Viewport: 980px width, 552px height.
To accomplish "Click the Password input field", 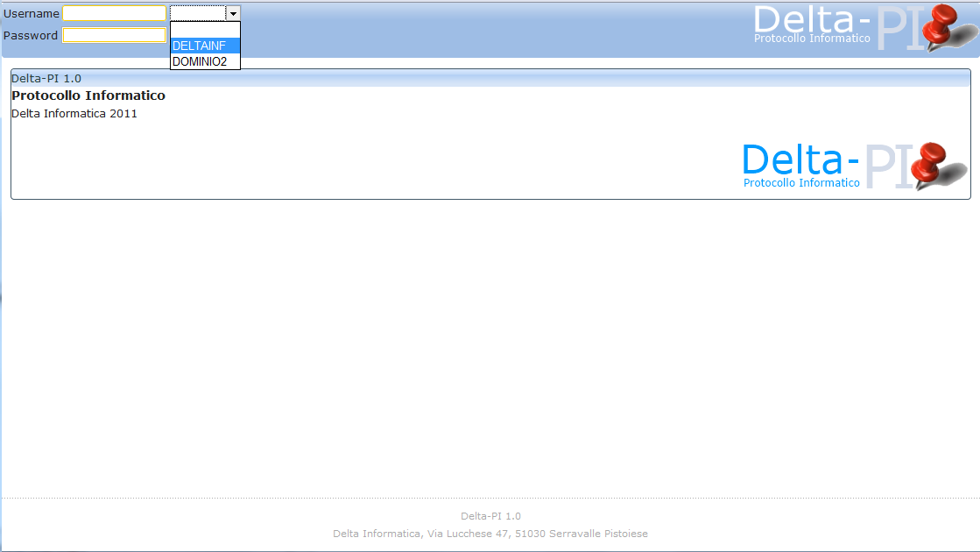I will pos(115,35).
